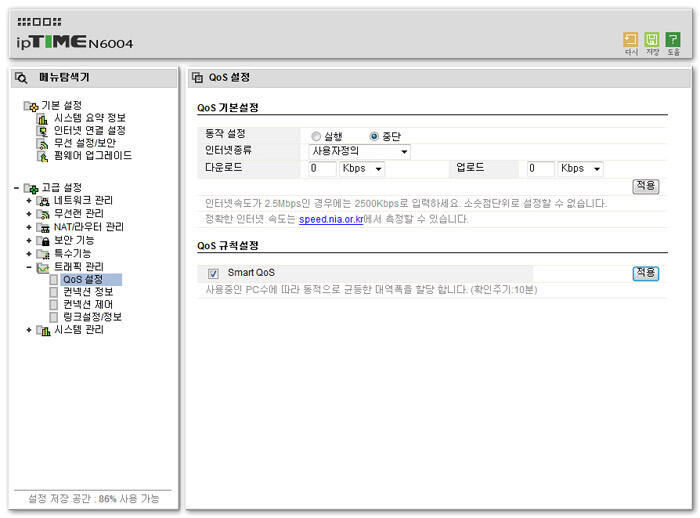Open the 인터넷종류 사용자정의 dropdown
The height and width of the screenshot is (518, 700).
click(359, 151)
